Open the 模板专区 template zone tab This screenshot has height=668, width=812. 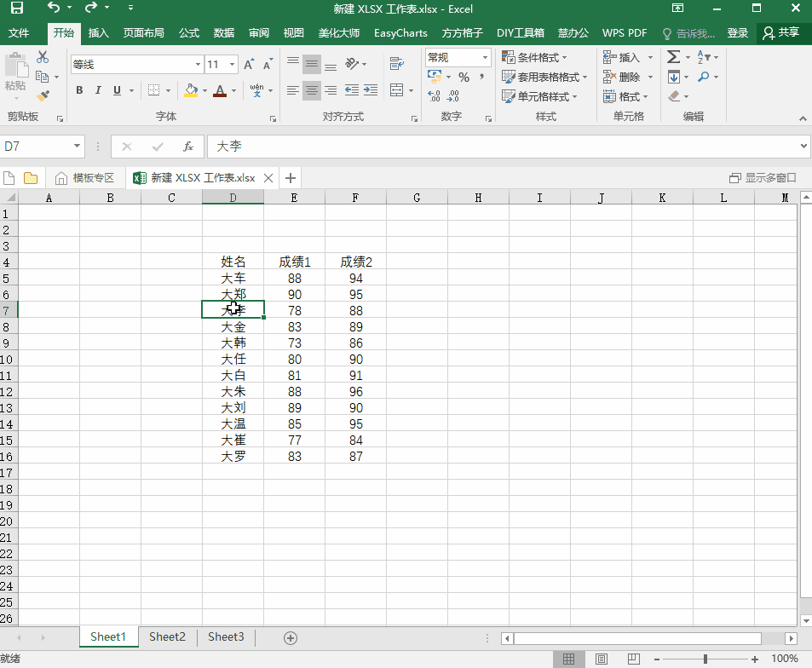point(84,178)
